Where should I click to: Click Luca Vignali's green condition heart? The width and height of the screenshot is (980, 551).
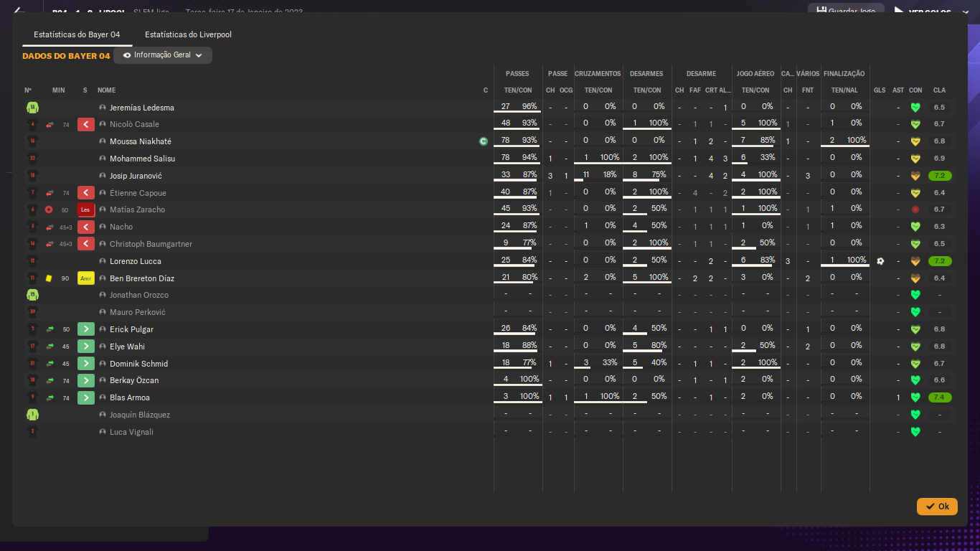coord(915,432)
